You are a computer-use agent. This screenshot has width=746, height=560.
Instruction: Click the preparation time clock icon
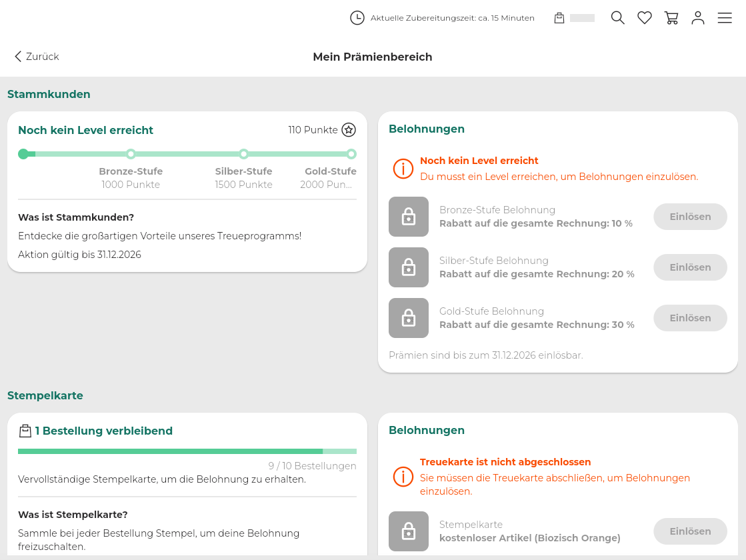click(357, 18)
